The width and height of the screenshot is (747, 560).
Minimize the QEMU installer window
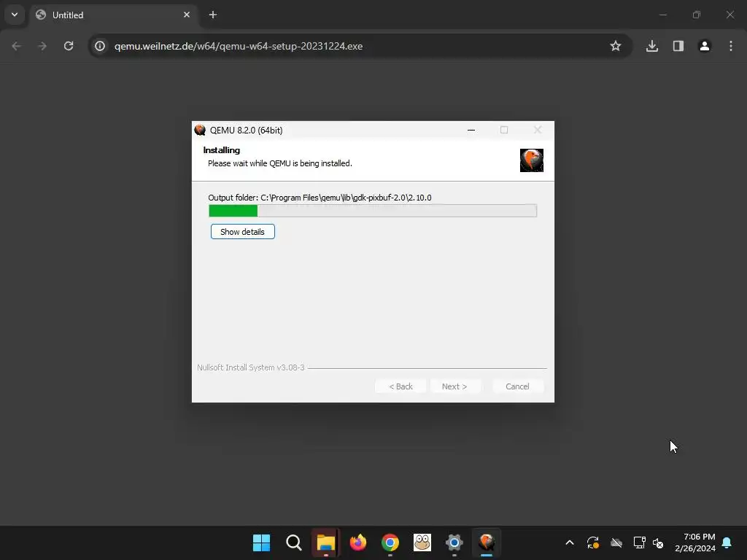coord(471,130)
